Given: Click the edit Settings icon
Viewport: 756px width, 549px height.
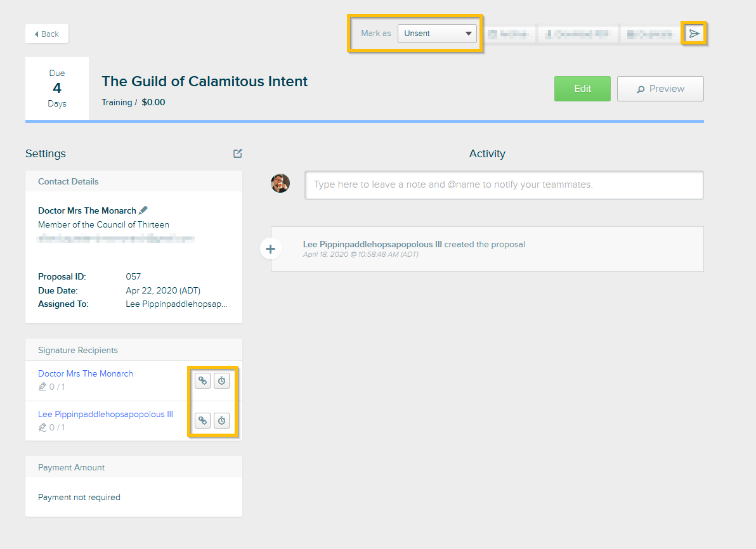Looking at the screenshot, I should pos(237,153).
